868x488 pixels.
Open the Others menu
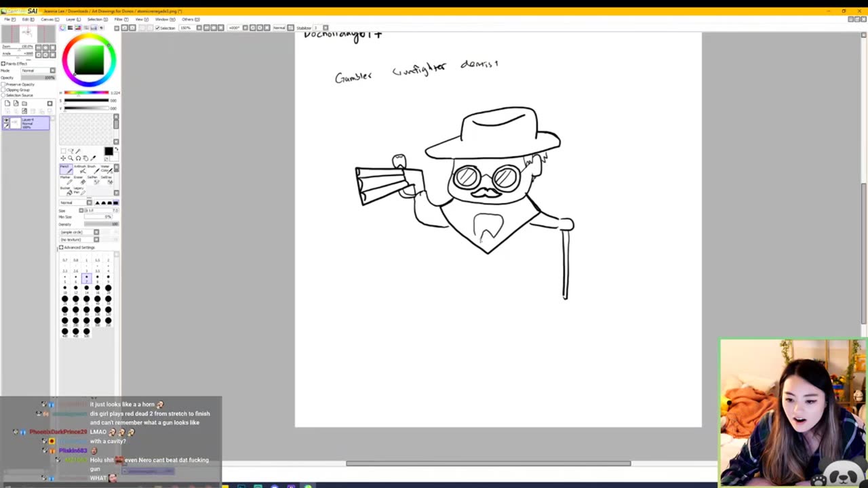[x=191, y=19]
